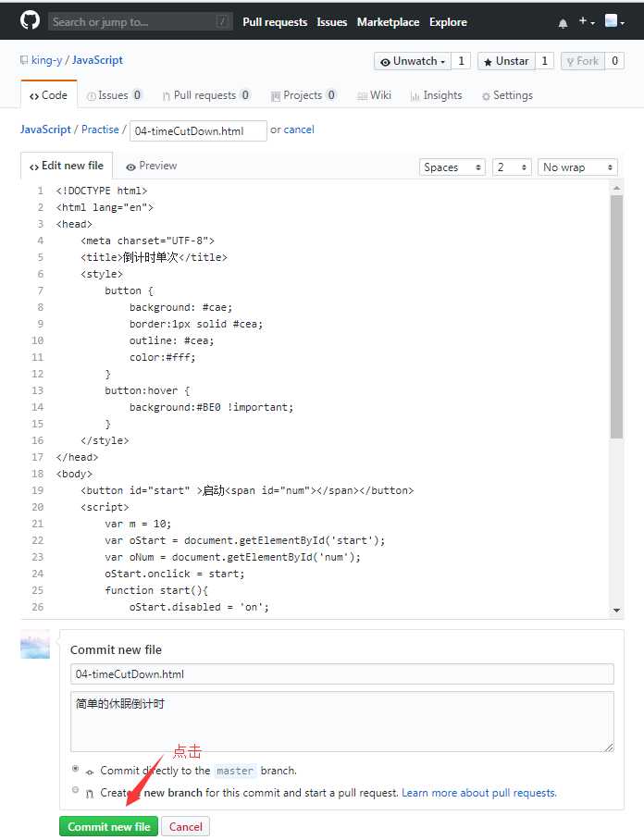Click the Fork button

(582, 61)
